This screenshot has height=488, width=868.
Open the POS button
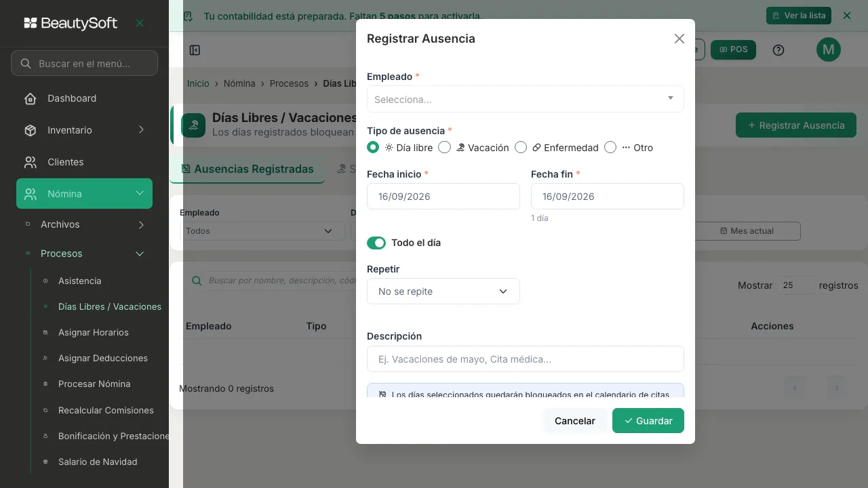[x=733, y=49]
